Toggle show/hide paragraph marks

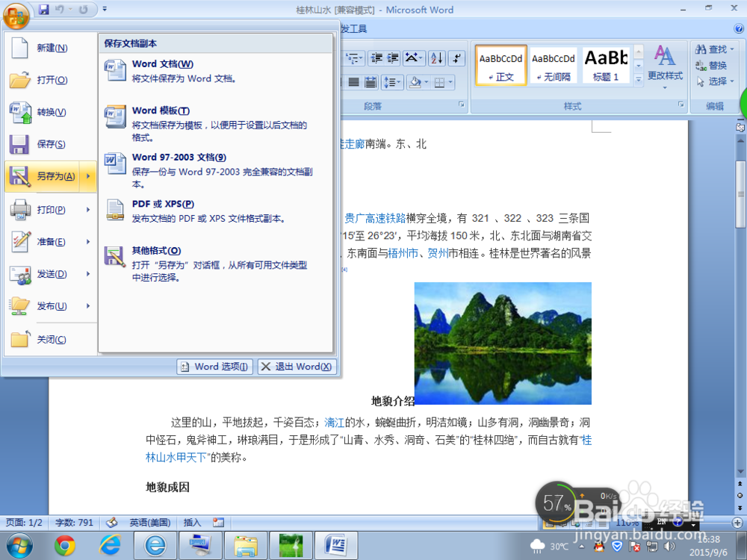[456, 58]
